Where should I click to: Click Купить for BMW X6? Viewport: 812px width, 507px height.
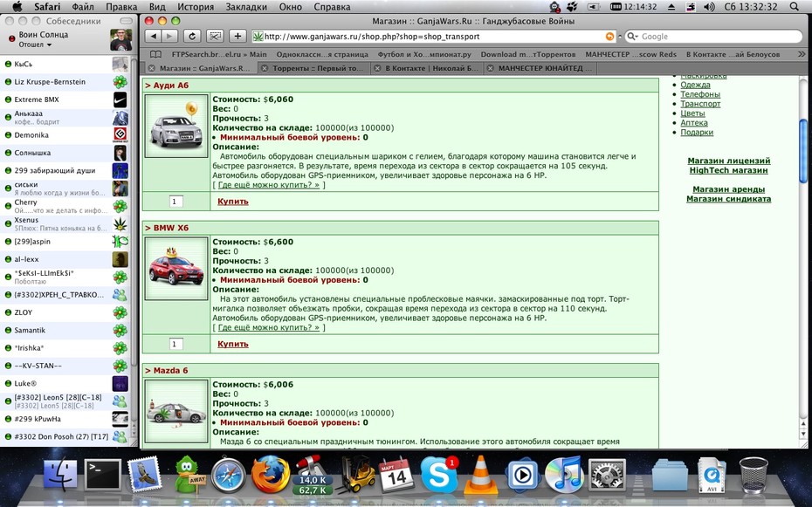(233, 344)
